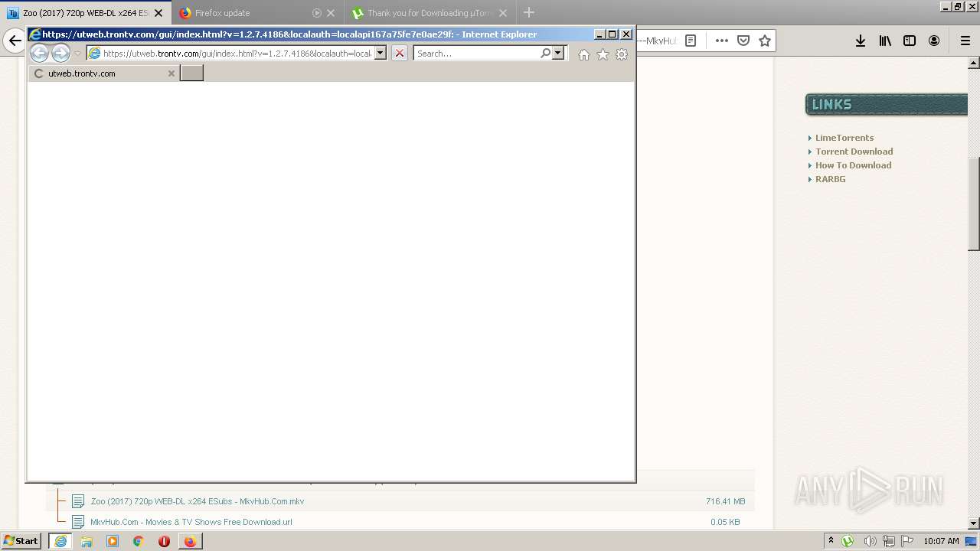Open How To Download link
Image resolution: width=980 pixels, height=551 pixels.
click(x=854, y=165)
